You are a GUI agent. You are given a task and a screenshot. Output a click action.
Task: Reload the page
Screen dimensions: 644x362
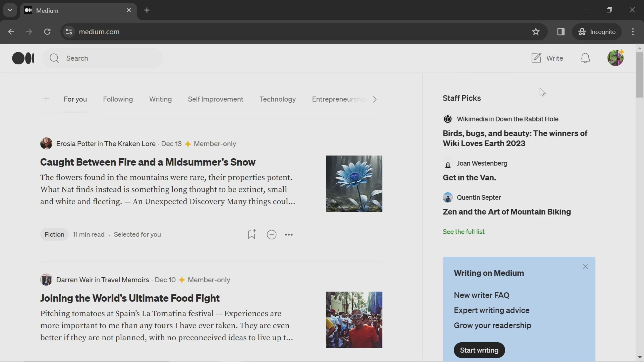tap(47, 32)
